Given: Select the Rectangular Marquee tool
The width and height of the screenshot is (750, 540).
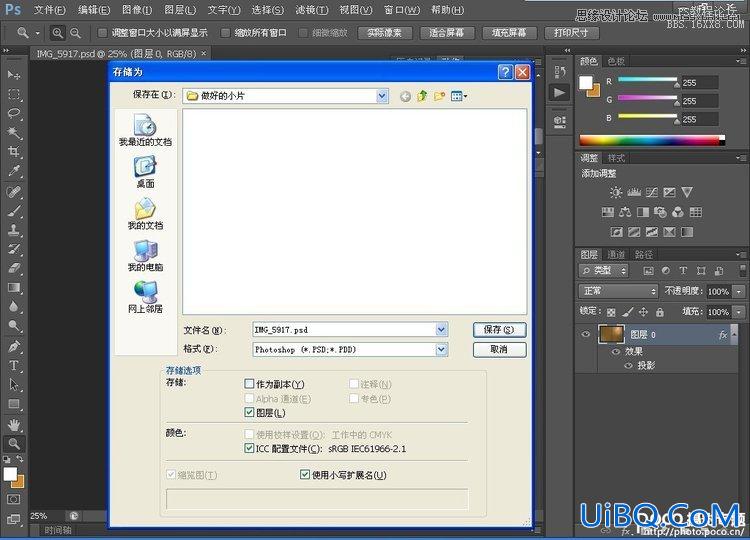Looking at the screenshot, I should pyautogui.click(x=14, y=94).
